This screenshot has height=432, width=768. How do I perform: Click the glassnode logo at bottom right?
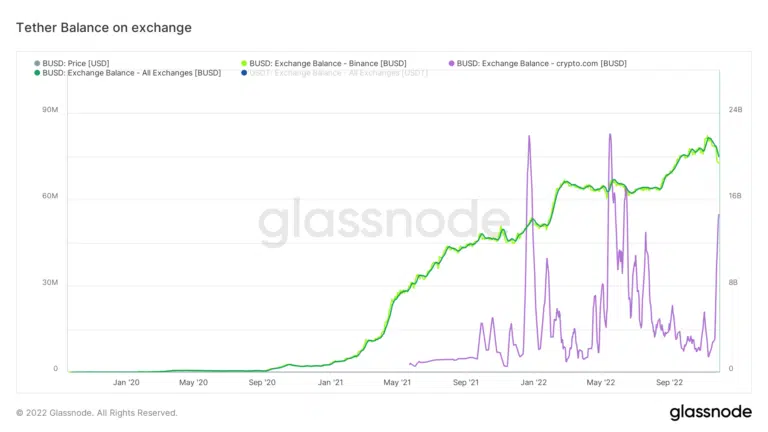coord(711,412)
